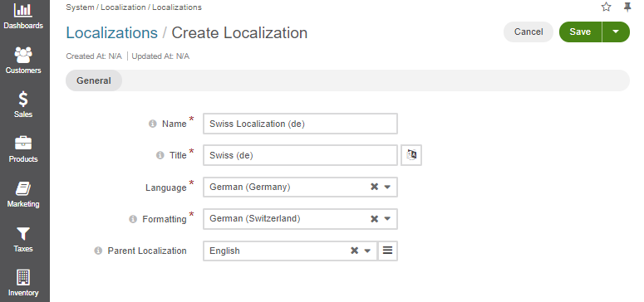Open the Title translations icon button
644x302 pixels.
pyautogui.click(x=411, y=155)
